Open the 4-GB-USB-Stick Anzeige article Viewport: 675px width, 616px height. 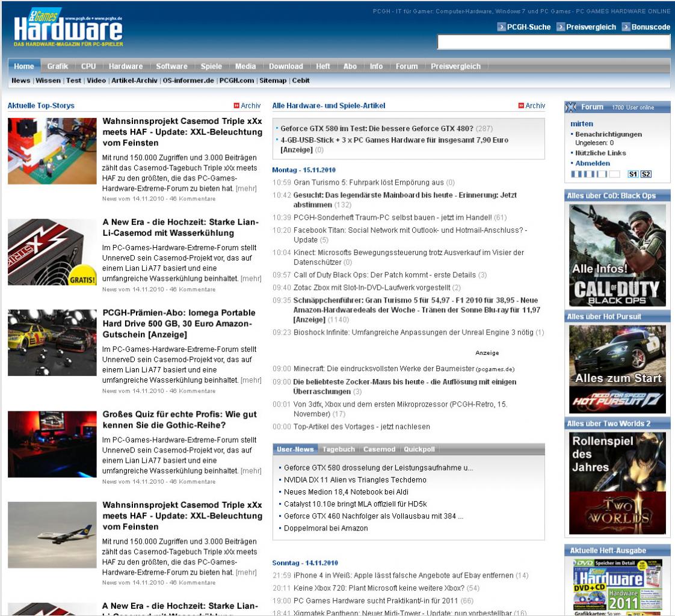coord(394,144)
